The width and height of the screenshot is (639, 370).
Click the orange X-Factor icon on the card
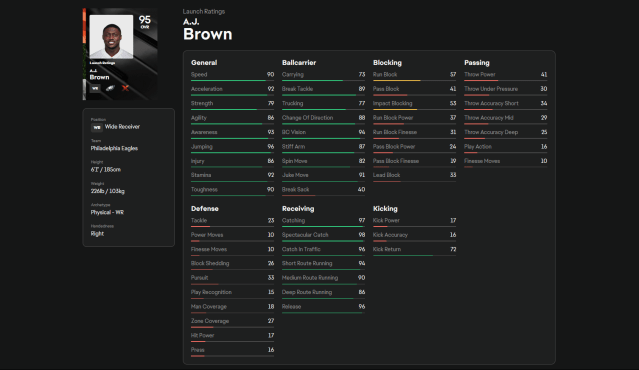125,88
